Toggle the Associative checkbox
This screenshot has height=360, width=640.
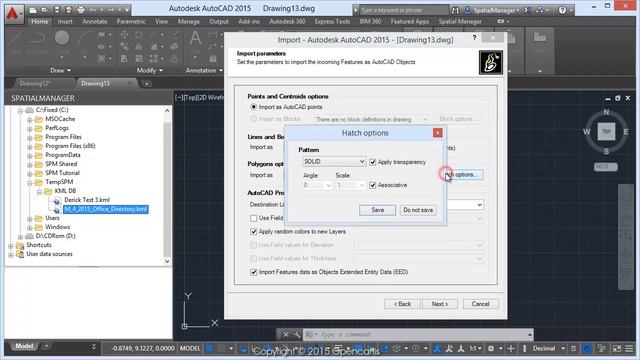point(373,185)
